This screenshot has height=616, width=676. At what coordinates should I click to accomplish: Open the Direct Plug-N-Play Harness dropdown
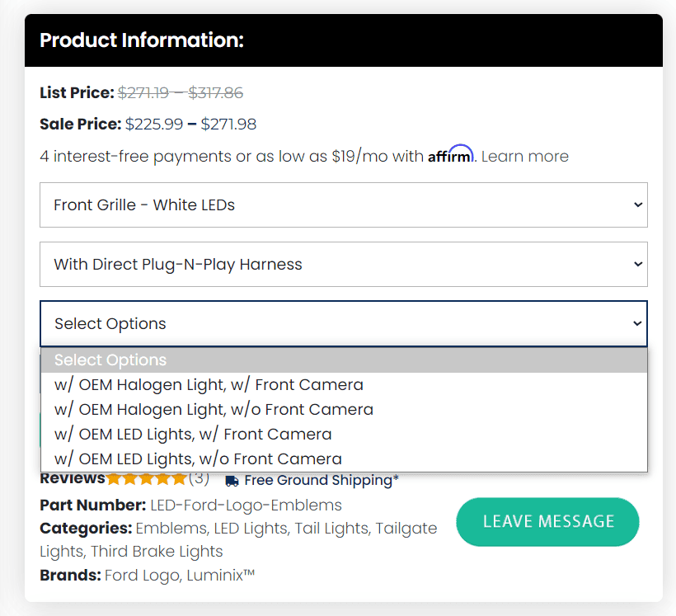pyautogui.click(x=343, y=265)
